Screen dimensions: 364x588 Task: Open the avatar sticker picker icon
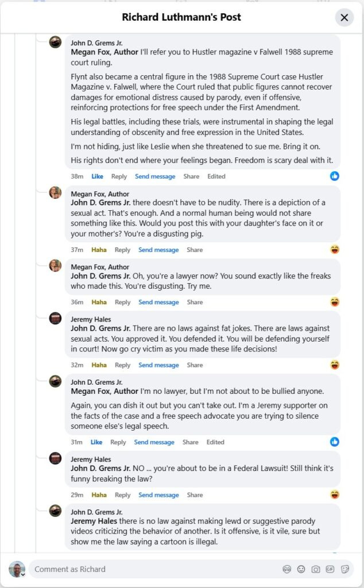pyautogui.click(x=286, y=569)
